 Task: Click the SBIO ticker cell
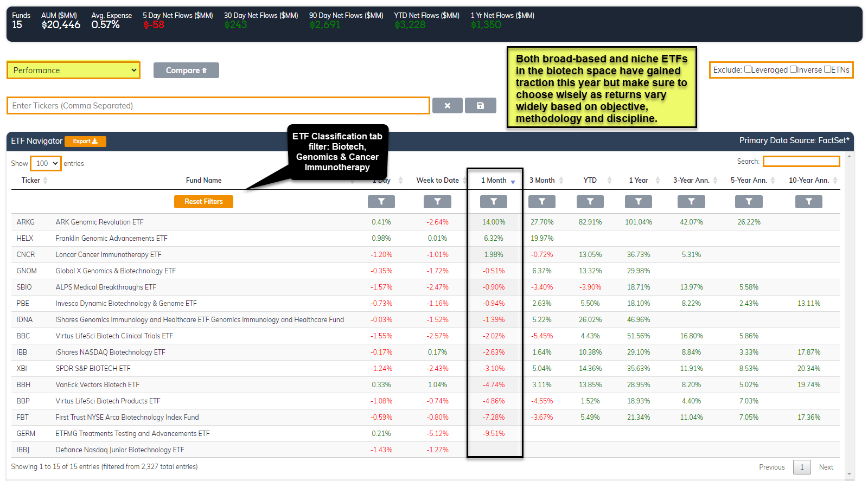click(x=24, y=287)
